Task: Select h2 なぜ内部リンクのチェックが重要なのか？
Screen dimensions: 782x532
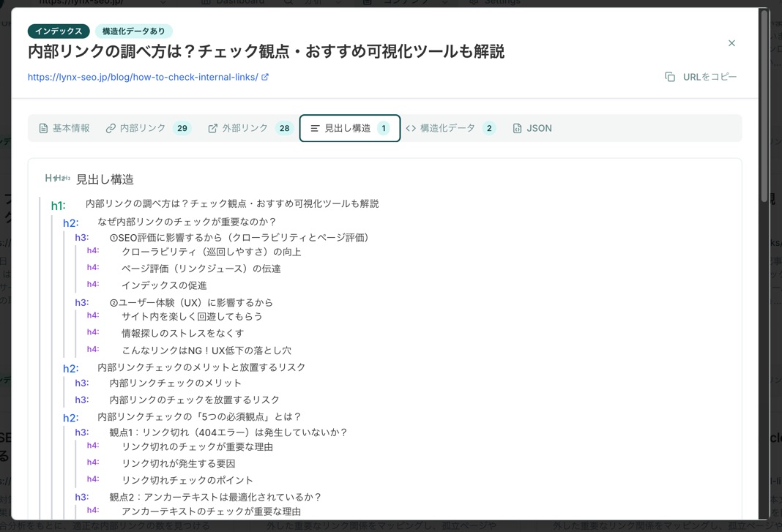Action: tap(187, 222)
